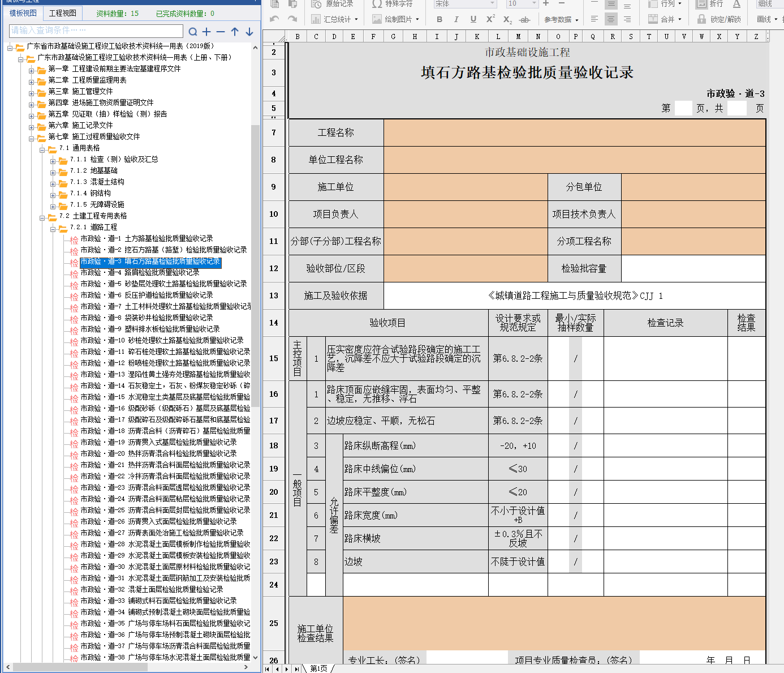The image size is (784, 673).
Task: Click the minus icon beside search box
Action: 221,32
